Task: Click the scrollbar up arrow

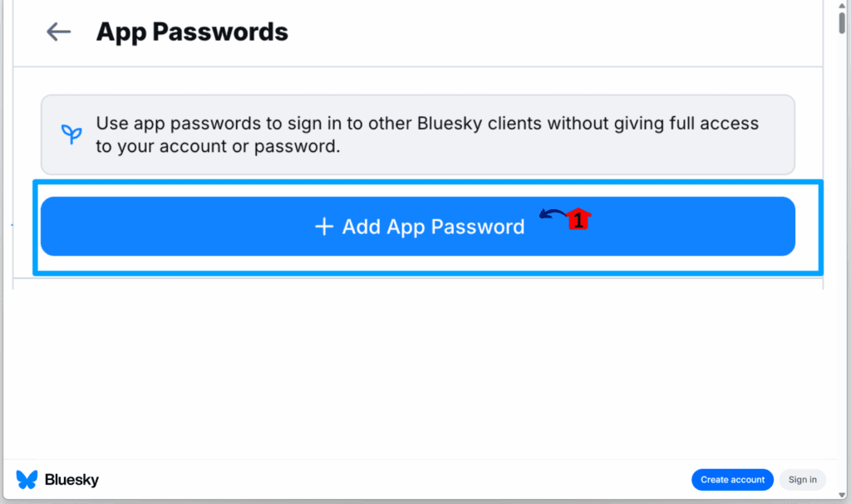Action: (x=843, y=5)
